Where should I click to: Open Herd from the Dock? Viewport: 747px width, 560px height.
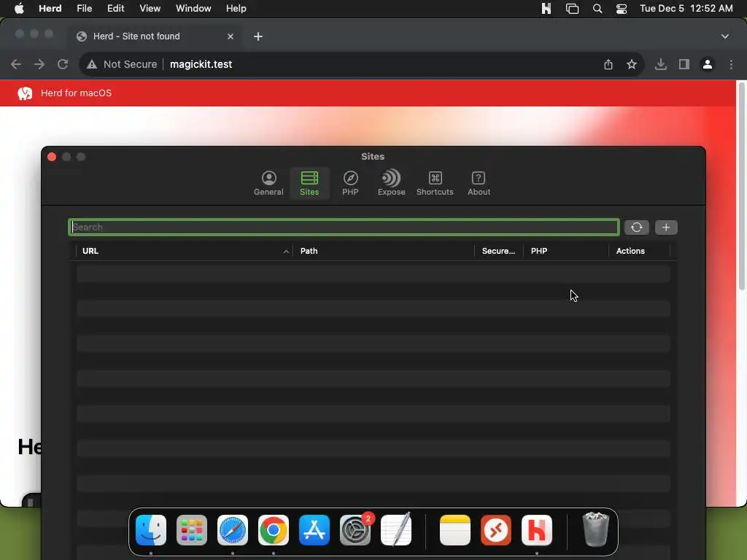[537, 530]
